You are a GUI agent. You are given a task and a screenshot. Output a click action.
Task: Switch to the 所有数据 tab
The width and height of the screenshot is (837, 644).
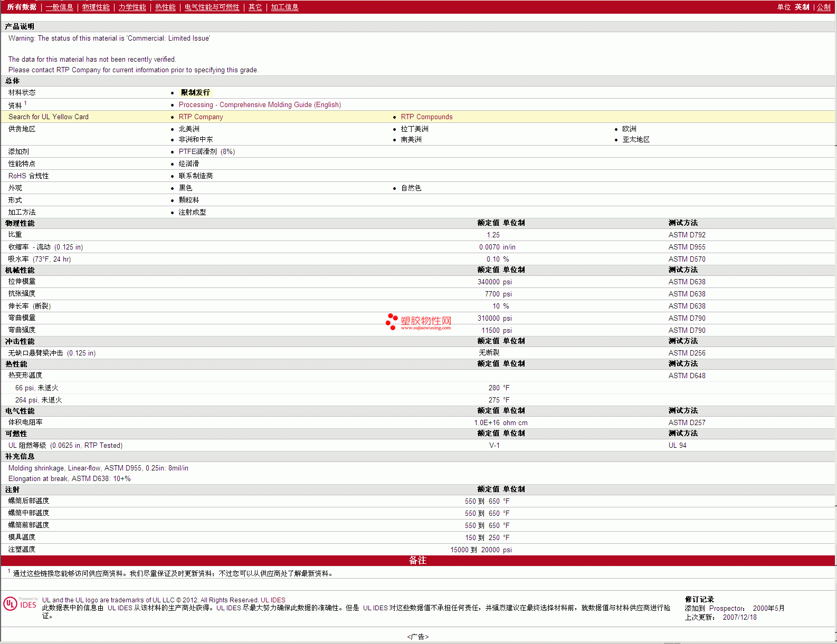click(x=22, y=7)
